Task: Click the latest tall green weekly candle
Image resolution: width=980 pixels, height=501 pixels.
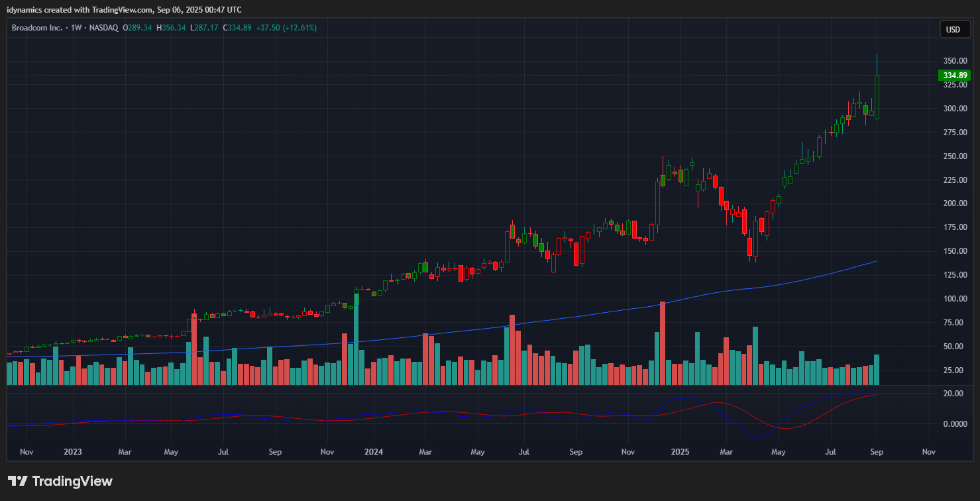Action: pyautogui.click(x=877, y=97)
